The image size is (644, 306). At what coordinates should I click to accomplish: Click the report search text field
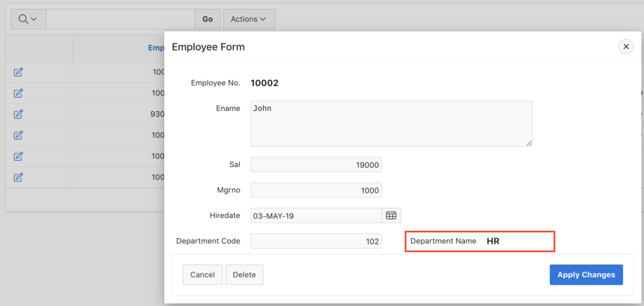click(120, 19)
